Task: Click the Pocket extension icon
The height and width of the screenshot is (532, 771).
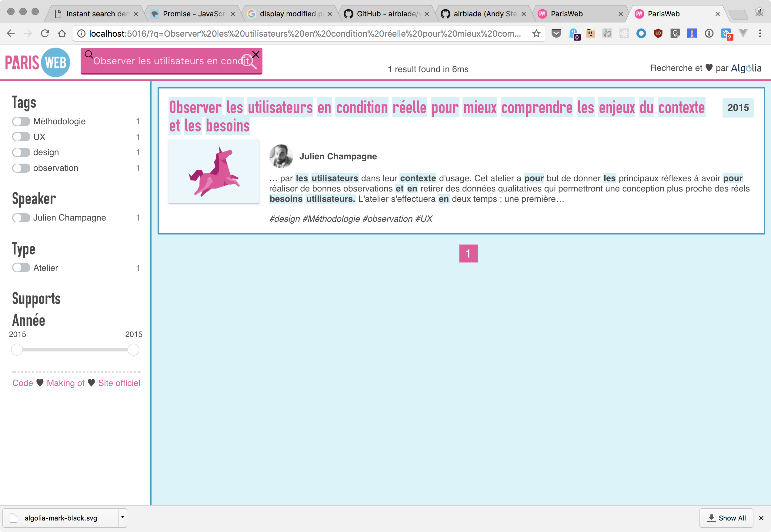Action: (x=556, y=33)
